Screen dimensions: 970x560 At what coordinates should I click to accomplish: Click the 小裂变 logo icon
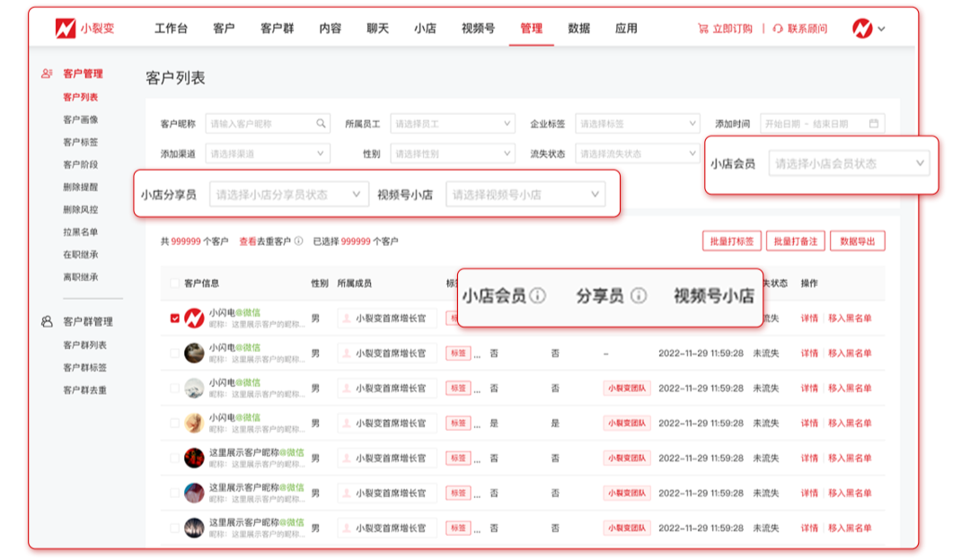[x=66, y=28]
